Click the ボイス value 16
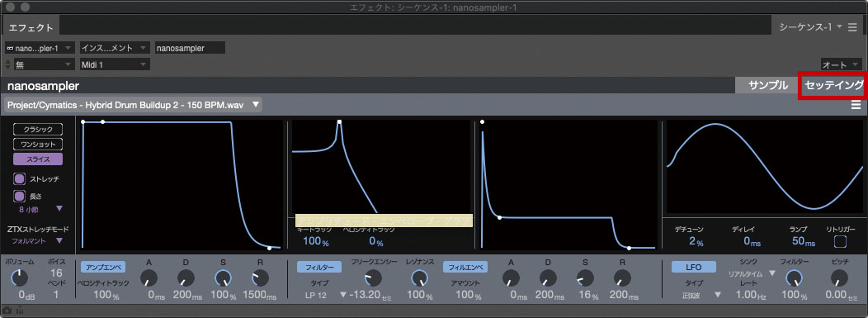The width and height of the screenshot is (868, 318). [x=56, y=273]
